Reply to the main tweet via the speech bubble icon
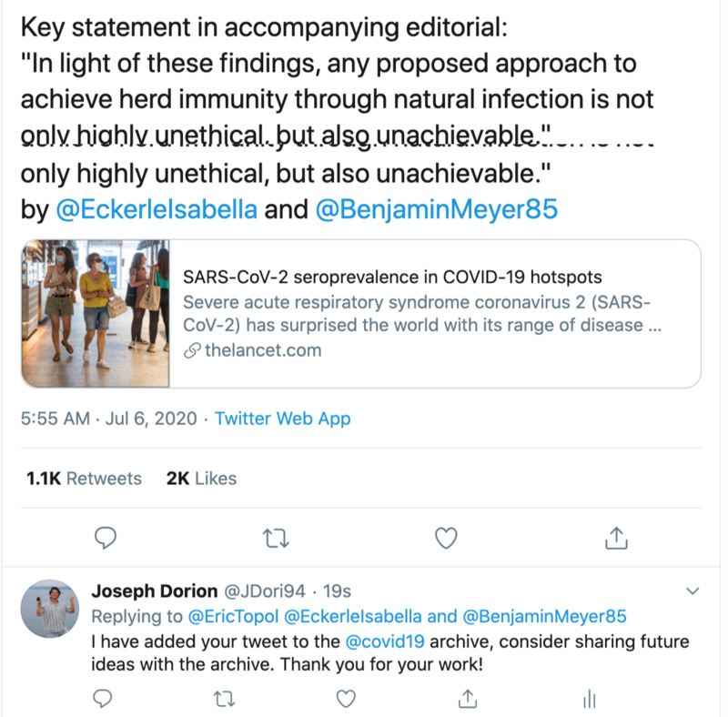This screenshot has height=717, width=728. pos(106,538)
